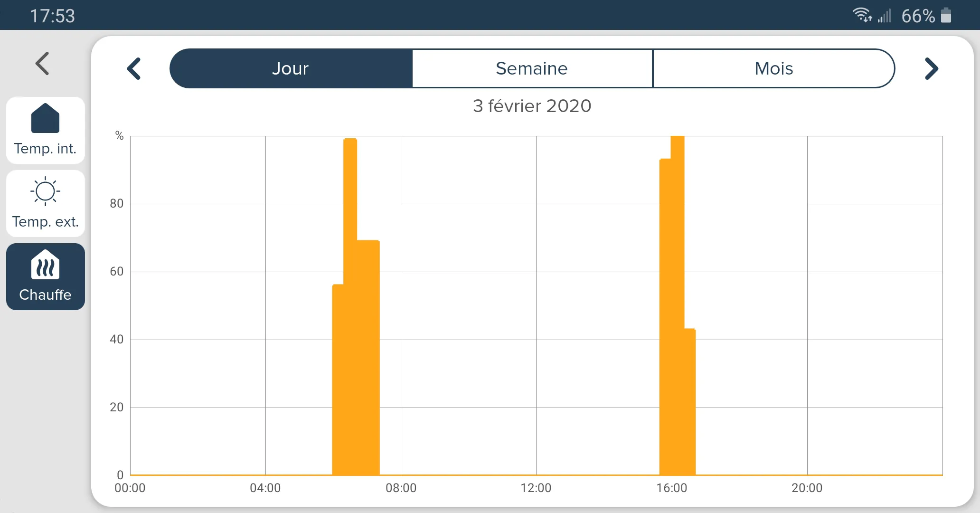The image size is (980, 513).
Task: Tap the 12:00 axis label
Action: point(536,488)
